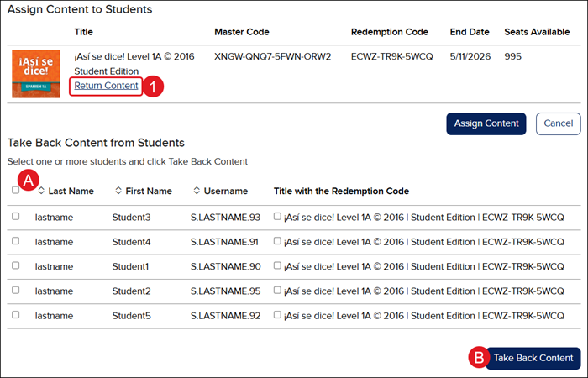Sort by Username using sort arrows
This screenshot has width=588, height=378.
[x=197, y=192]
